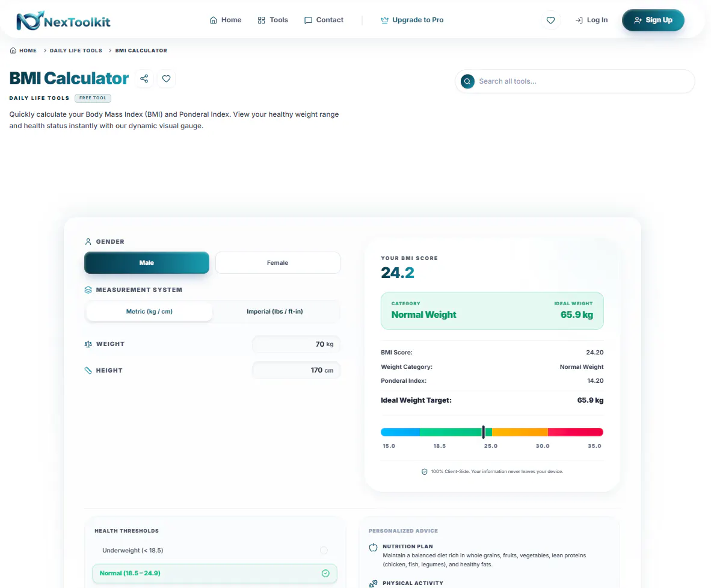
Task: Click BMI CALCULATOR breadcrumb
Action: click(x=141, y=51)
